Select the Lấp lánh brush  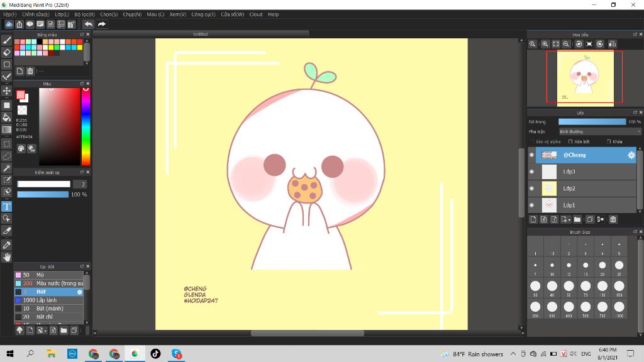[x=49, y=300]
